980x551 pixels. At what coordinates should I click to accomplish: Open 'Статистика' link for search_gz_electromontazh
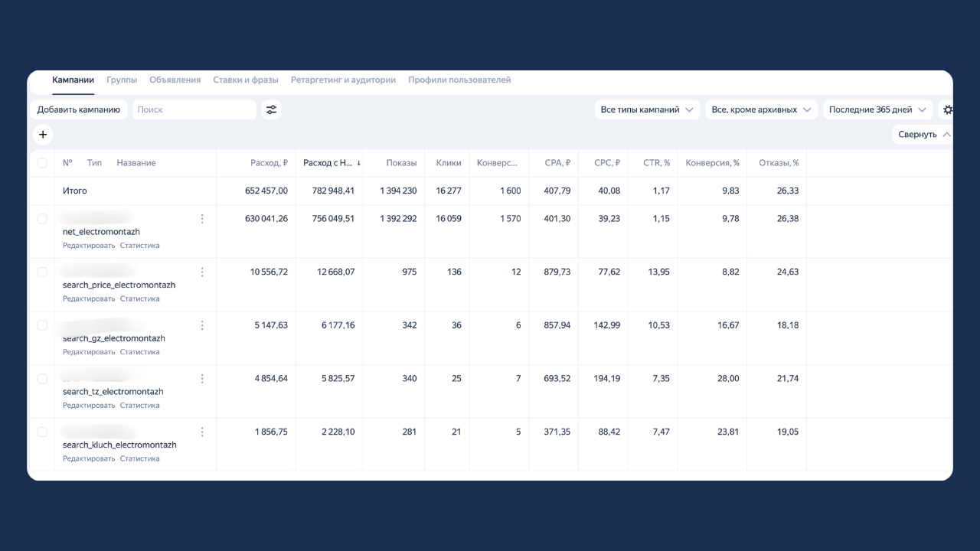[140, 352]
